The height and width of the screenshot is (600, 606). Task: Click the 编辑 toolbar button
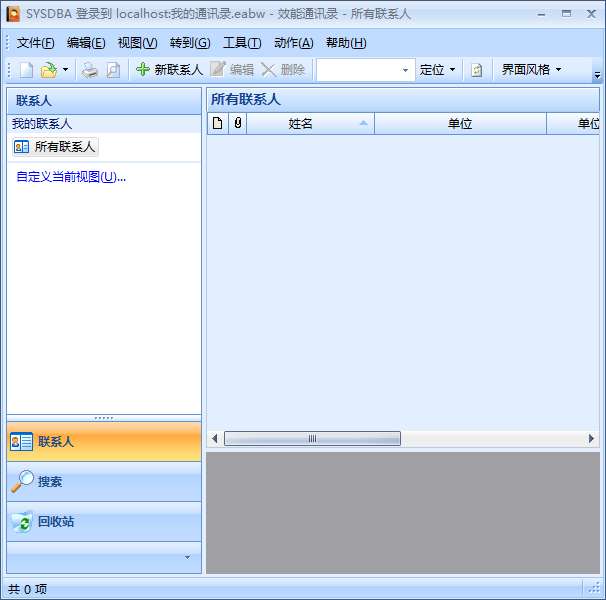[232, 70]
